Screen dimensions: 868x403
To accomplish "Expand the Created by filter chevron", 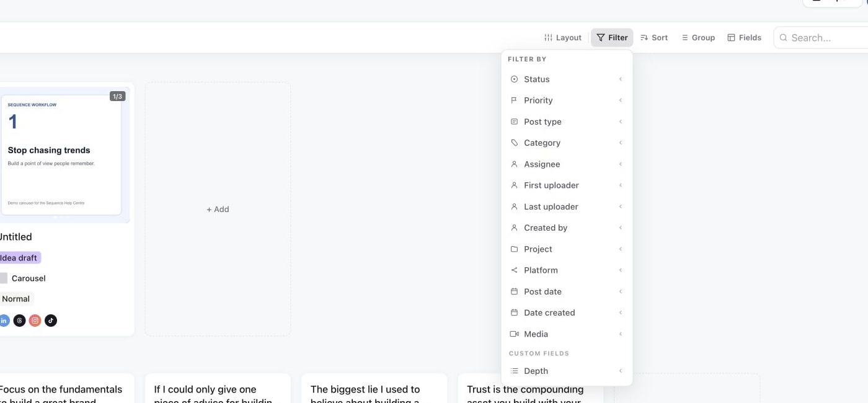I will click(x=621, y=228).
